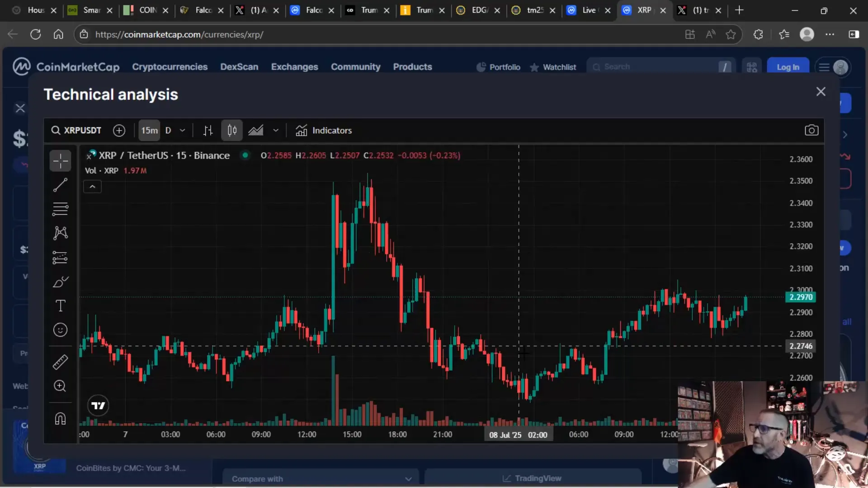Image resolution: width=868 pixels, height=488 pixels.
Task: Open CoinBites by CMC article link
Action: [x=131, y=468]
